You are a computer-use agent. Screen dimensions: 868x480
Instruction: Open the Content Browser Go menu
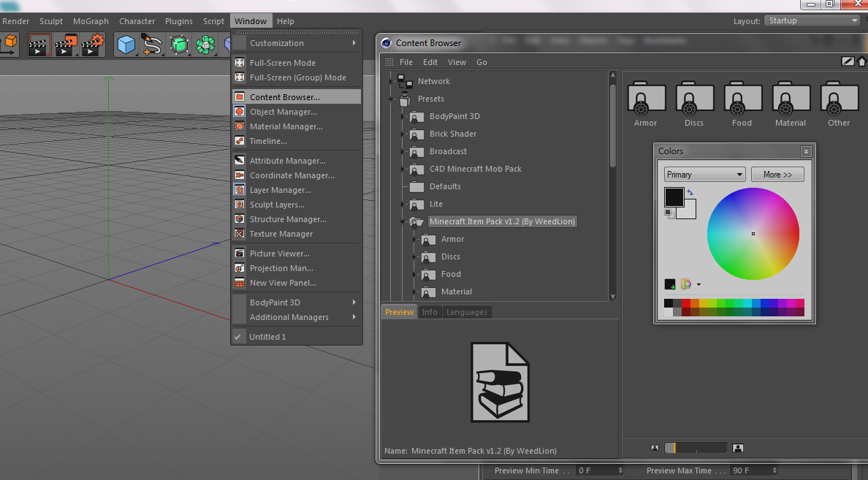[482, 62]
